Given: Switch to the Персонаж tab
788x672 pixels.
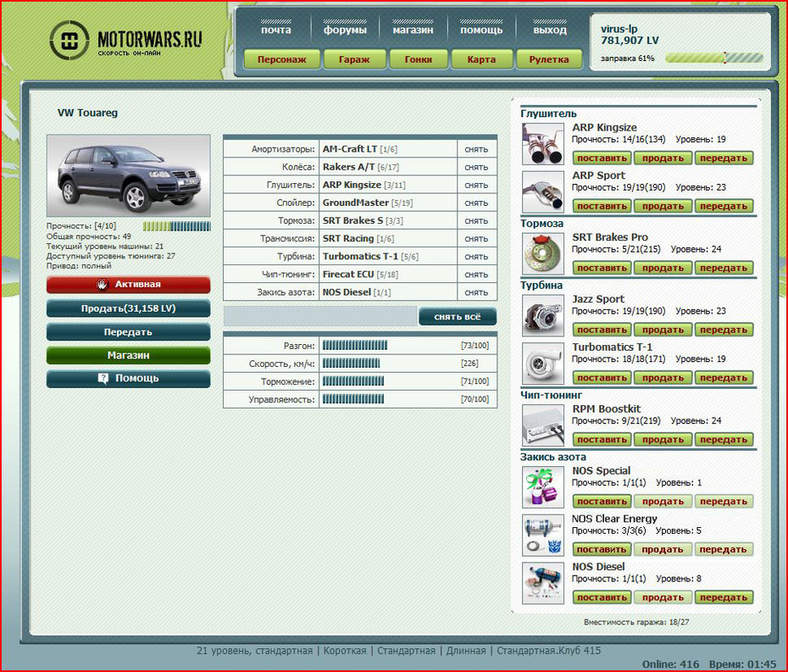Looking at the screenshot, I should [282, 59].
